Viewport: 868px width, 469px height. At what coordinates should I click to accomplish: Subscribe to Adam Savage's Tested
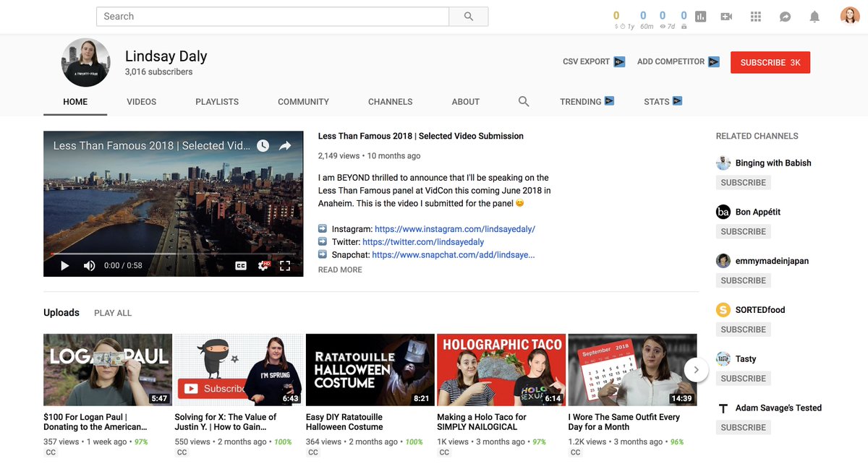pyautogui.click(x=743, y=428)
